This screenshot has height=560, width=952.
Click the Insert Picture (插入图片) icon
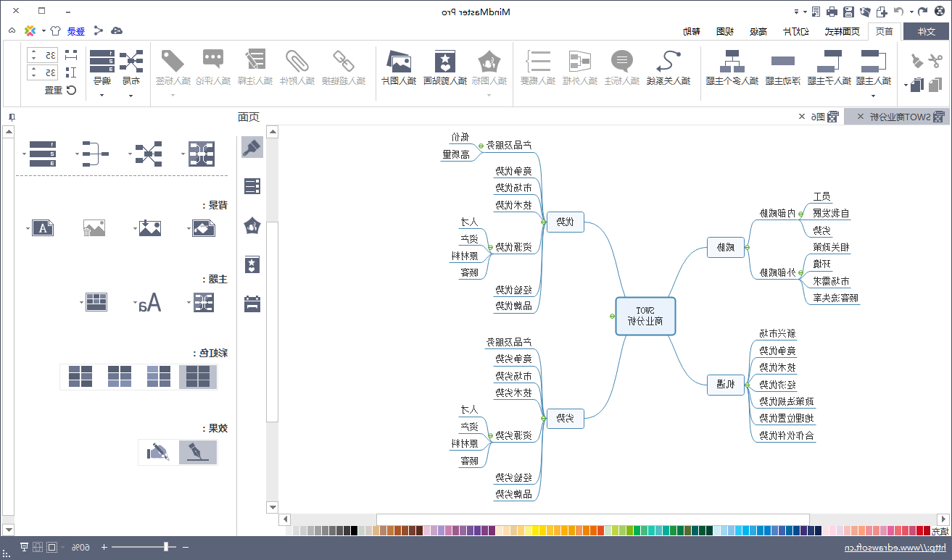click(x=399, y=62)
